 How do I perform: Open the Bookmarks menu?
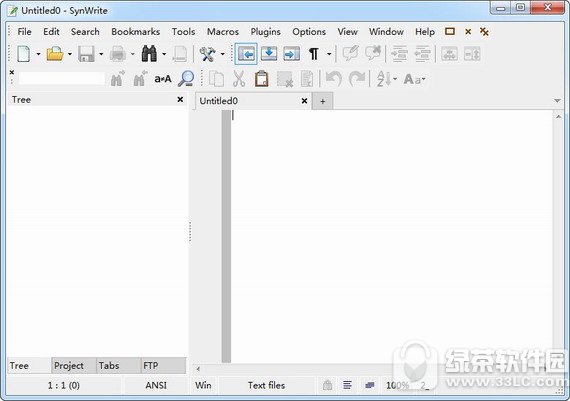(136, 32)
